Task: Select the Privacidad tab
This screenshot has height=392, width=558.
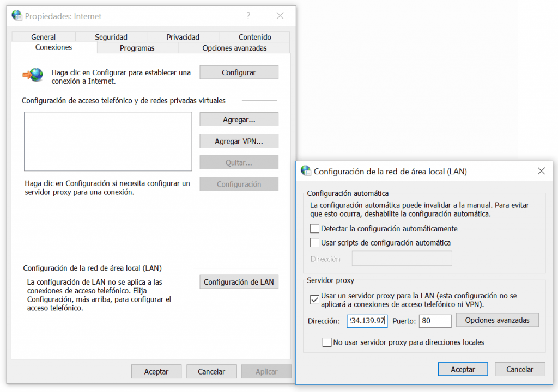Action: [x=183, y=37]
